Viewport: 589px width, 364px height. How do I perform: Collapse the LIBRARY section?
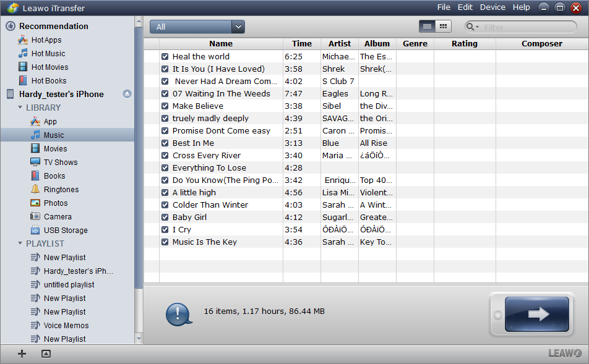tap(20, 108)
